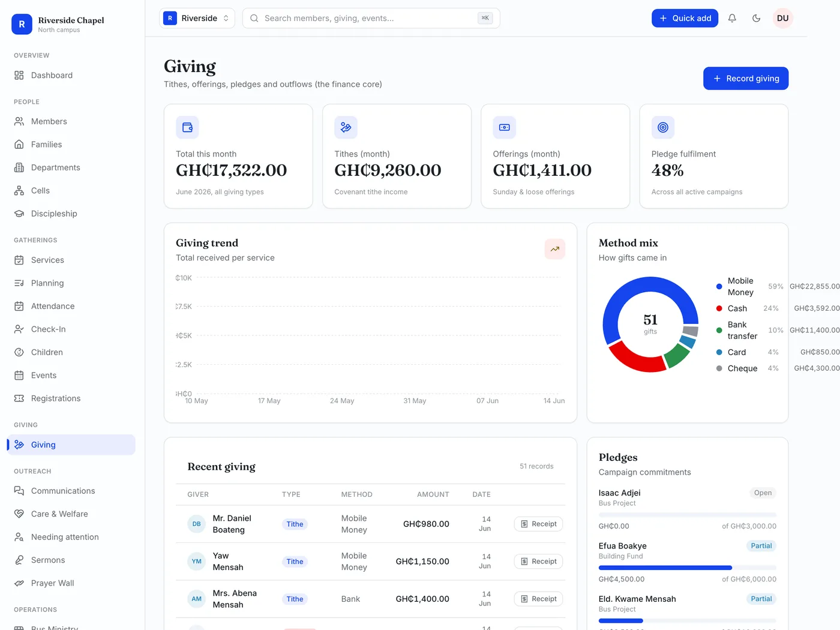
Task: Click the Pledge fulfilment target icon
Action: pyautogui.click(x=663, y=127)
